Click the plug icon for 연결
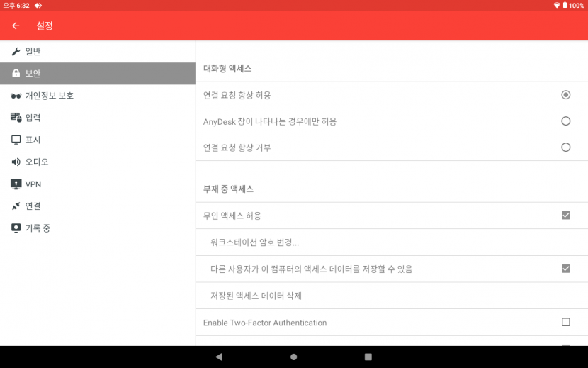The image size is (588, 368). tap(16, 206)
